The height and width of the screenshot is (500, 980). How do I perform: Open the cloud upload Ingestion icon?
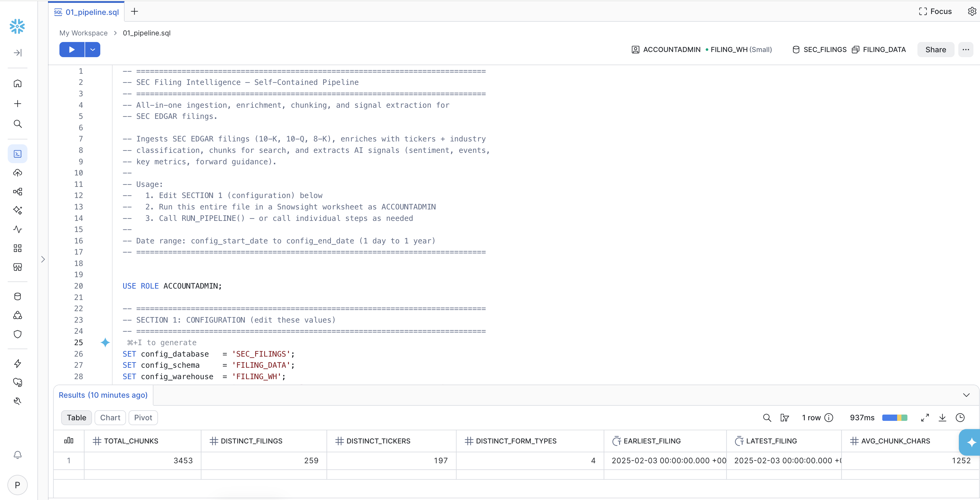(17, 173)
